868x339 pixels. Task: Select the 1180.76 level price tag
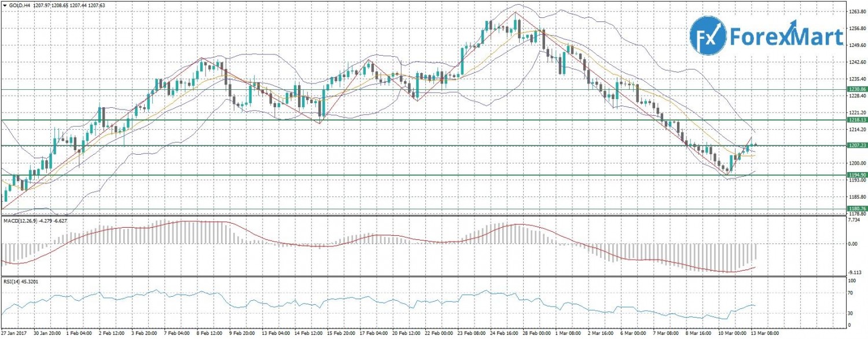856,209
